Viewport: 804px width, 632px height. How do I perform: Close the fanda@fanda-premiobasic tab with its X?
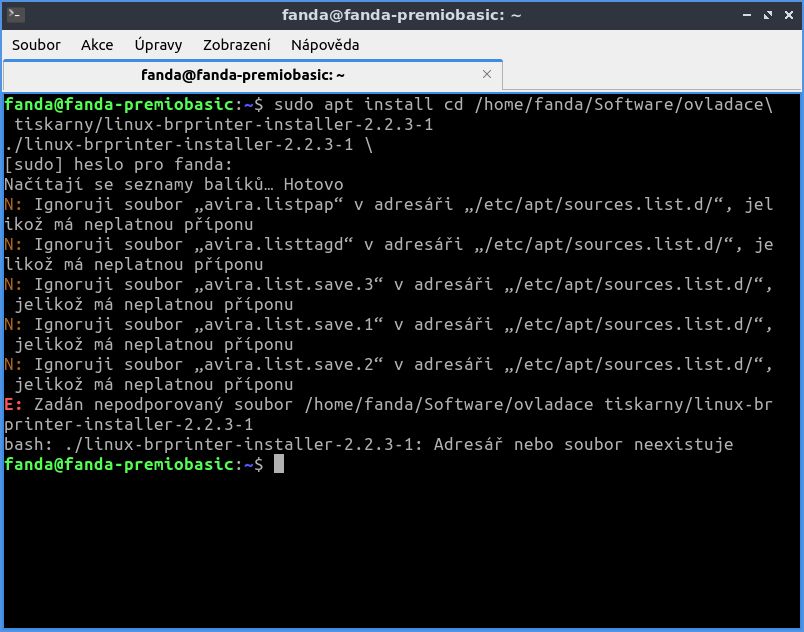[487, 74]
